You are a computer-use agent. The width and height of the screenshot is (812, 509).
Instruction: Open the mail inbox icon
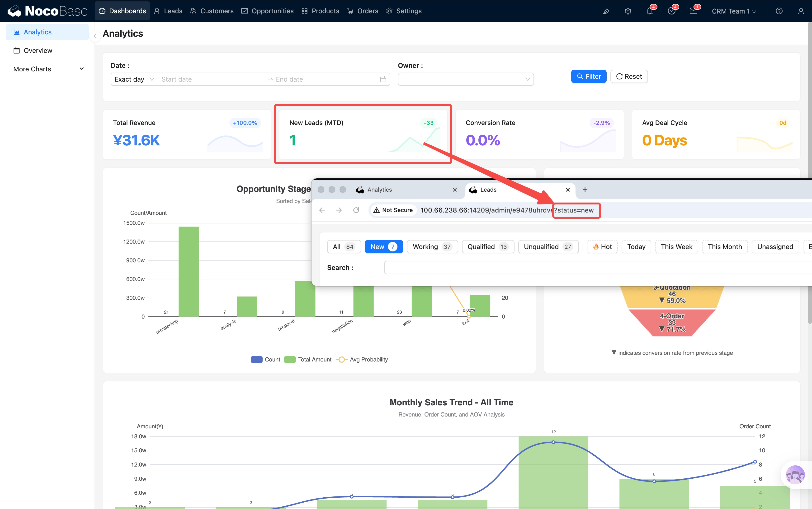point(693,11)
